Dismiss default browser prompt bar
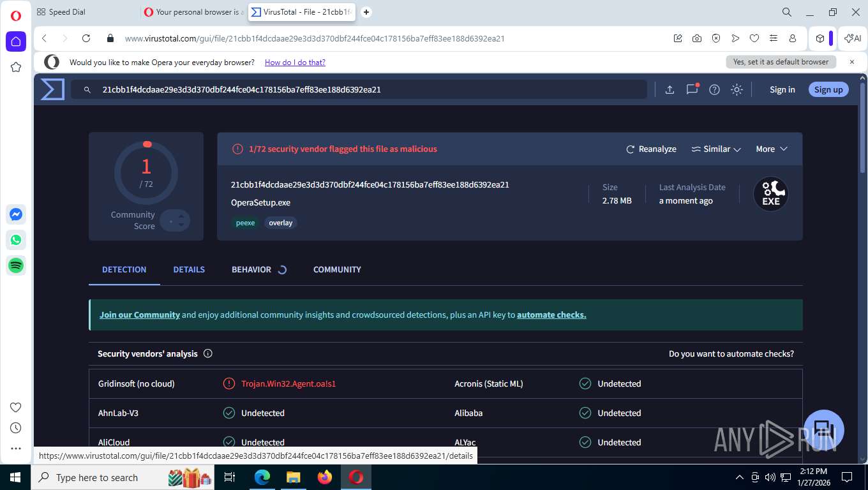 [x=852, y=62]
